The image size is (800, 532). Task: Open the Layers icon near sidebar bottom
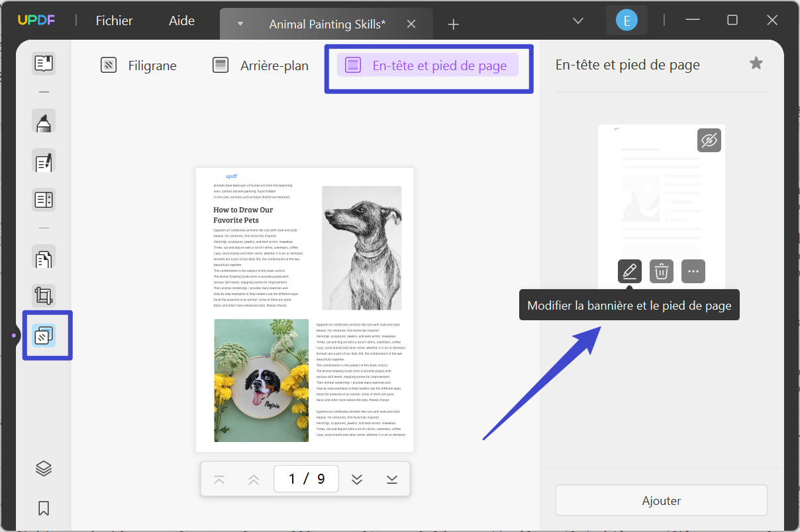44,468
